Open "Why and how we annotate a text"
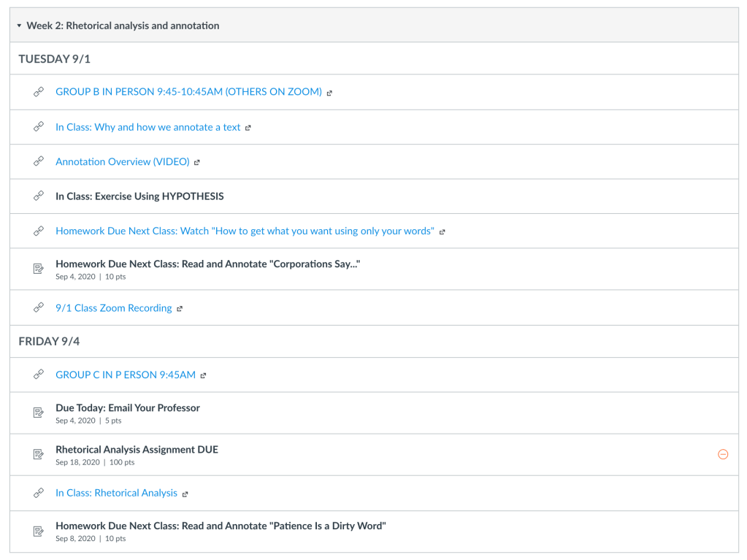Viewport: 747px width, 560px height. pos(148,127)
